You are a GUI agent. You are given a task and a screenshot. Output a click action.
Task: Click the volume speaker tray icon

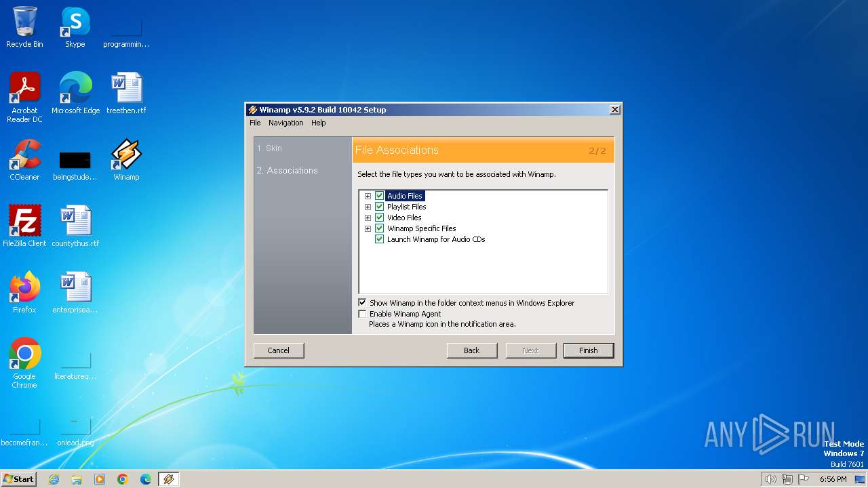point(770,479)
